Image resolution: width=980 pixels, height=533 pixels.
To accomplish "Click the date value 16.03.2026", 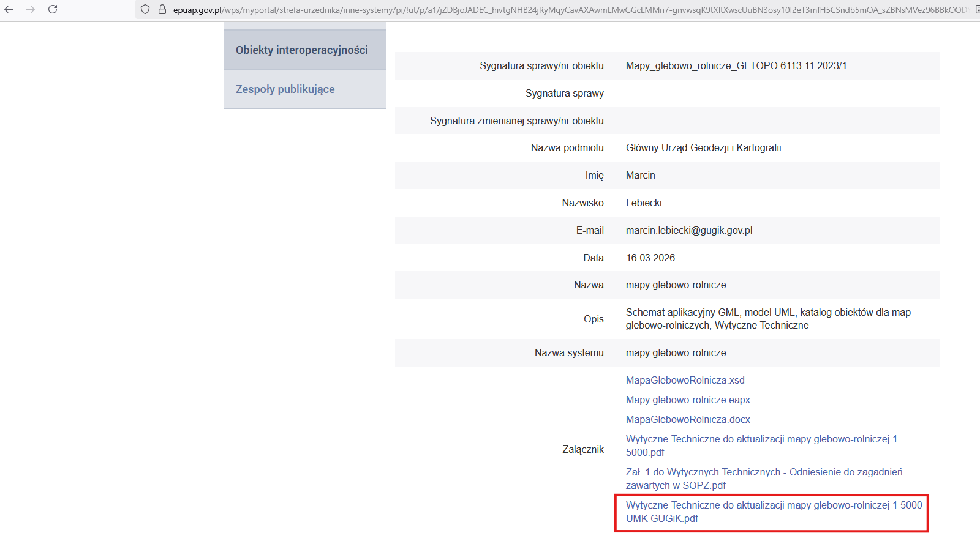I will click(x=650, y=258).
